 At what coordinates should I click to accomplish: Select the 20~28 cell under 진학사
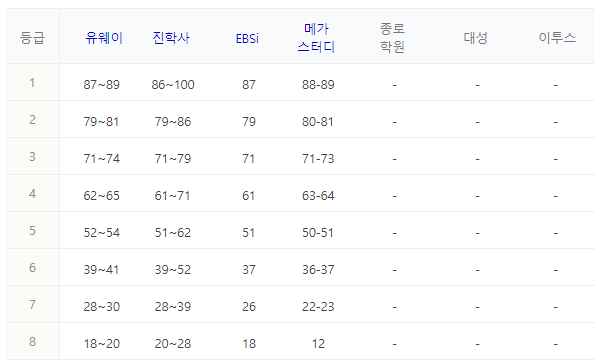pyautogui.click(x=173, y=344)
